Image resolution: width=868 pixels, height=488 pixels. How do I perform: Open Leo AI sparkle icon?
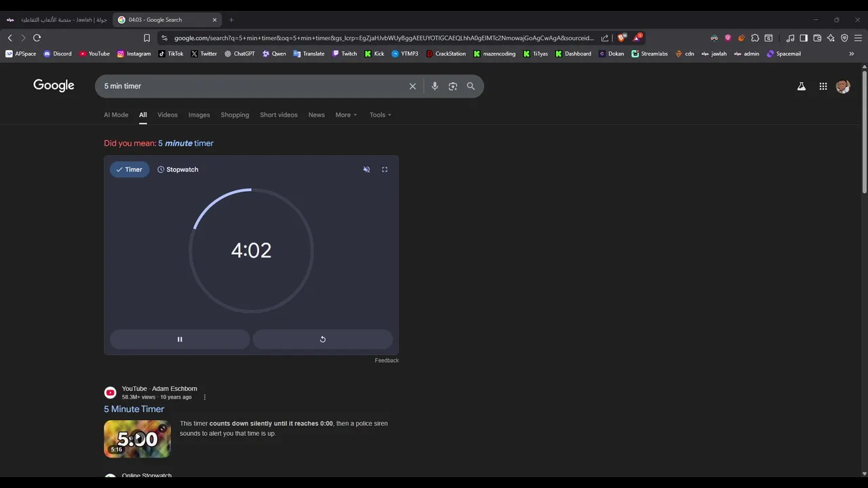click(x=831, y=38)
